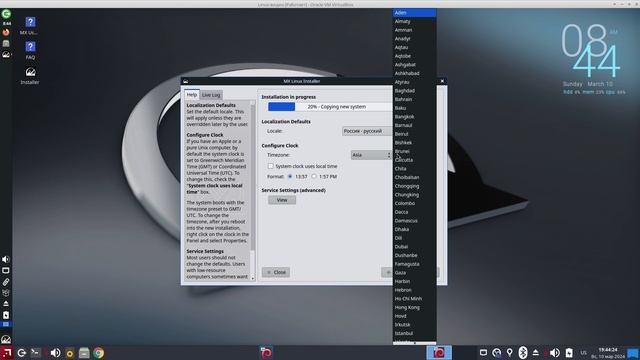Open the host start menu in bottom taskbar
The width and height of the screenshot is (640, 360).
pos(7,352)
